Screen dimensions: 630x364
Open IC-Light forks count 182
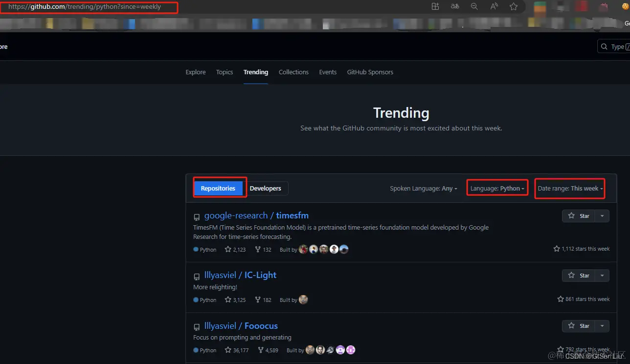coord(263,300)
